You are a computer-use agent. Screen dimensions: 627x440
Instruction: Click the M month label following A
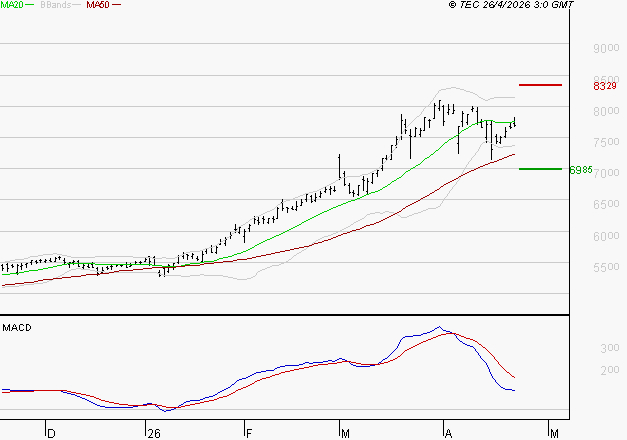point(554,434)
